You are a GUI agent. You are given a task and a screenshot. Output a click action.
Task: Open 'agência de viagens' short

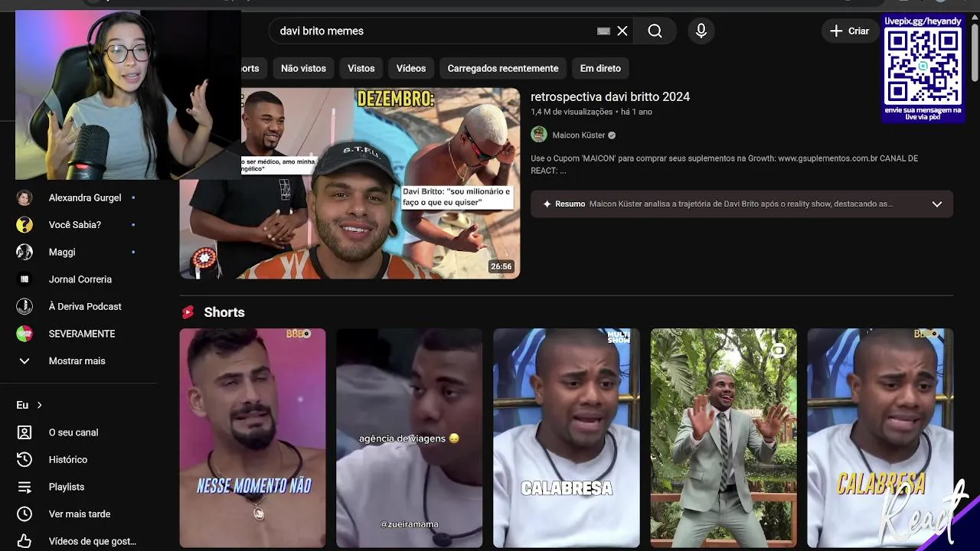410,438
